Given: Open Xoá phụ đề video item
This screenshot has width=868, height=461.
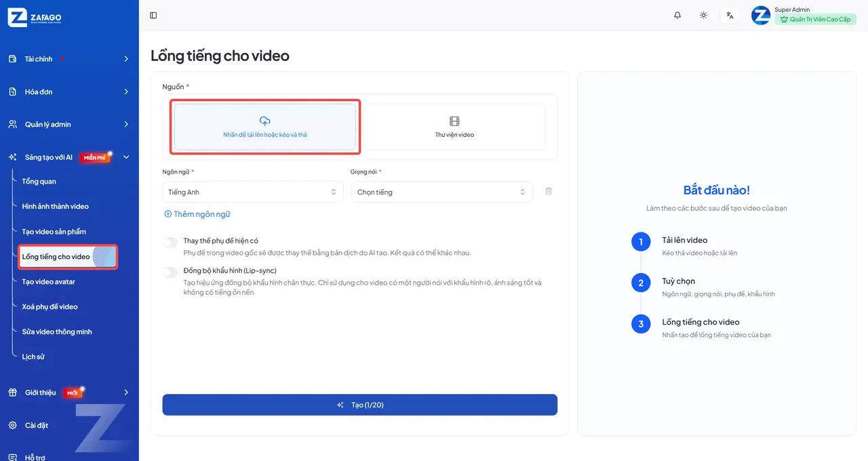Looking at the screenshot, I should [50, 306].
